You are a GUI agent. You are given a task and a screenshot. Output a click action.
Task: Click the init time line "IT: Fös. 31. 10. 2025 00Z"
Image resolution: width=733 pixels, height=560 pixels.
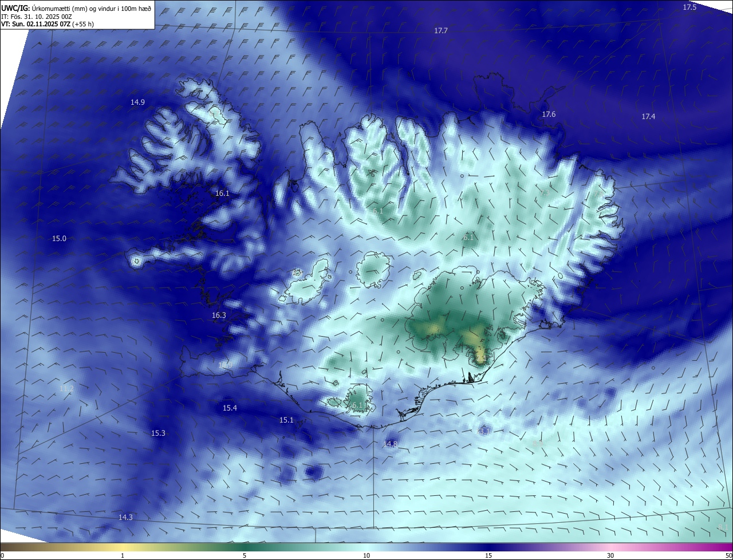(x=37, y=17)
